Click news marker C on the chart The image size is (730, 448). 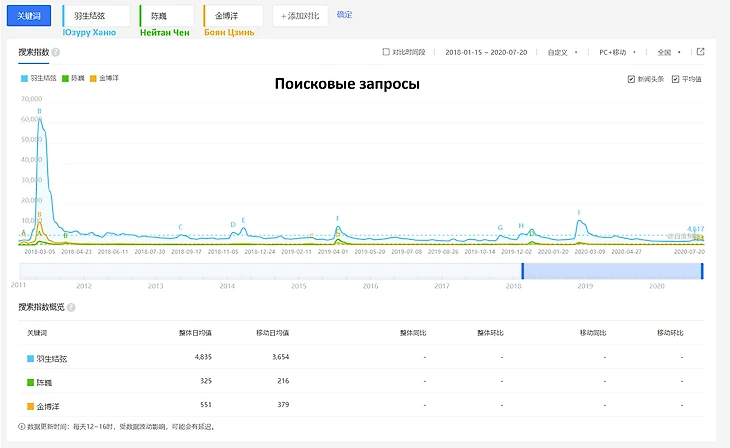point(181,227)
